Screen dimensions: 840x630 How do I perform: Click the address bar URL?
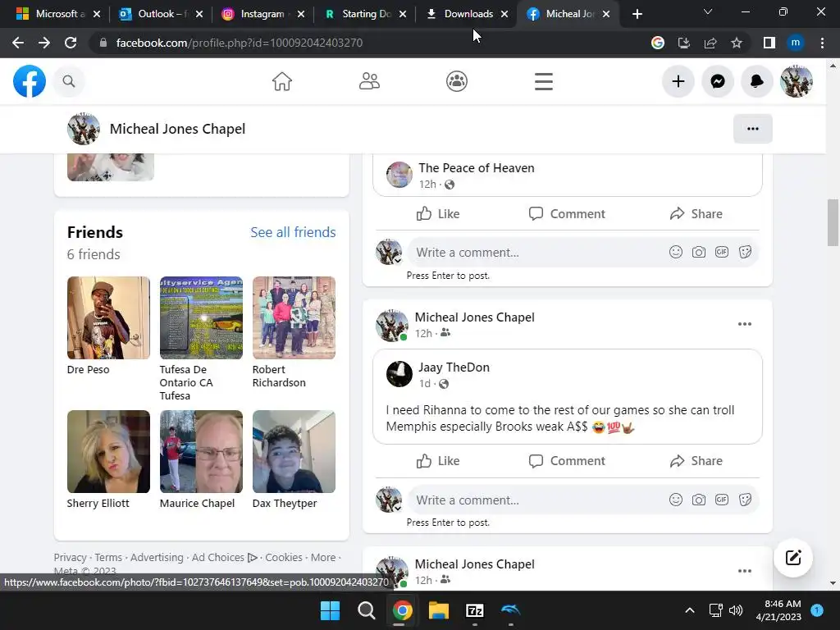tap(239, 43)
